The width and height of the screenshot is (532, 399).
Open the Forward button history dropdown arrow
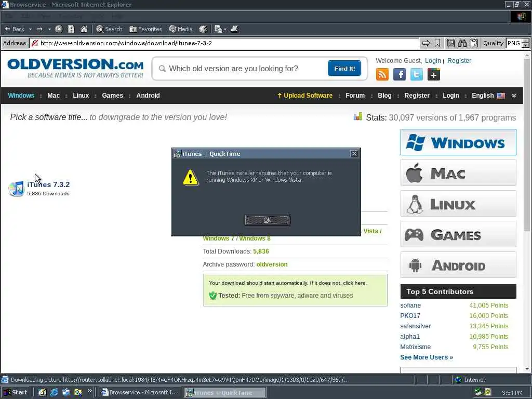point(49,29)
